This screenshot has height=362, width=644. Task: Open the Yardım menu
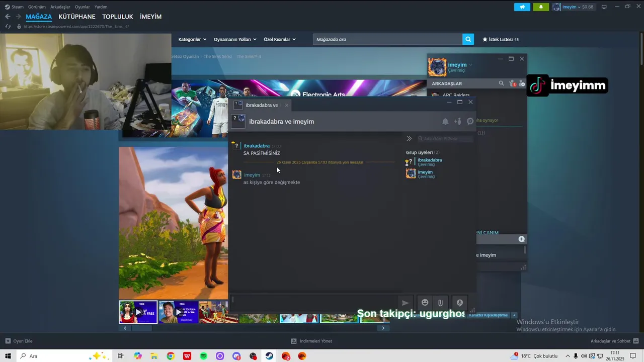pyautogui.click(x=101, y=7)
